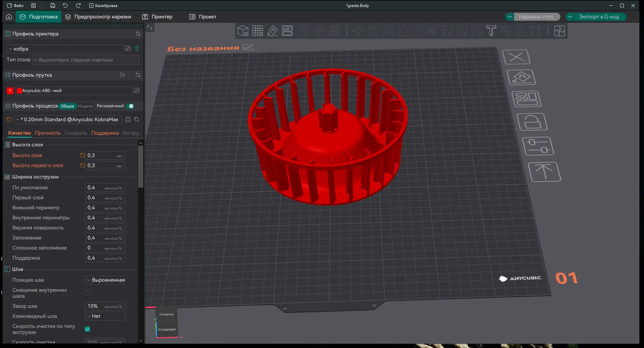Open plate settings sliders icon
The height and width of the screenshot is (348, 644).
point(538,146)
